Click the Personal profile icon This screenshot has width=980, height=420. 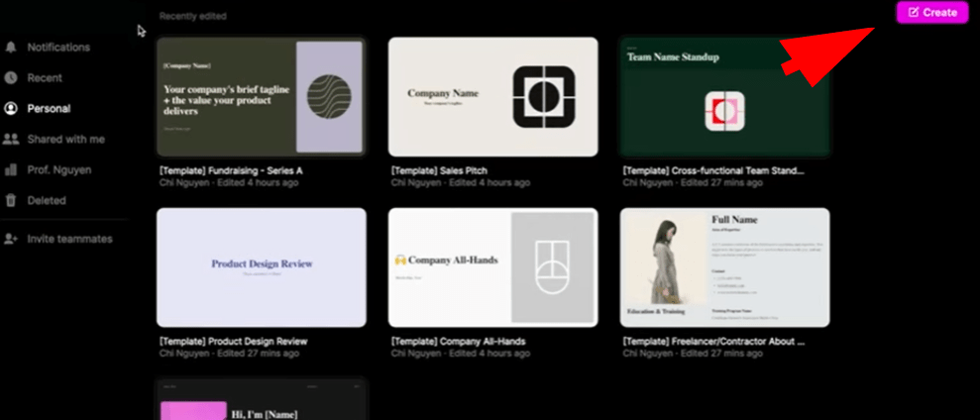click(x=11, y=109)
